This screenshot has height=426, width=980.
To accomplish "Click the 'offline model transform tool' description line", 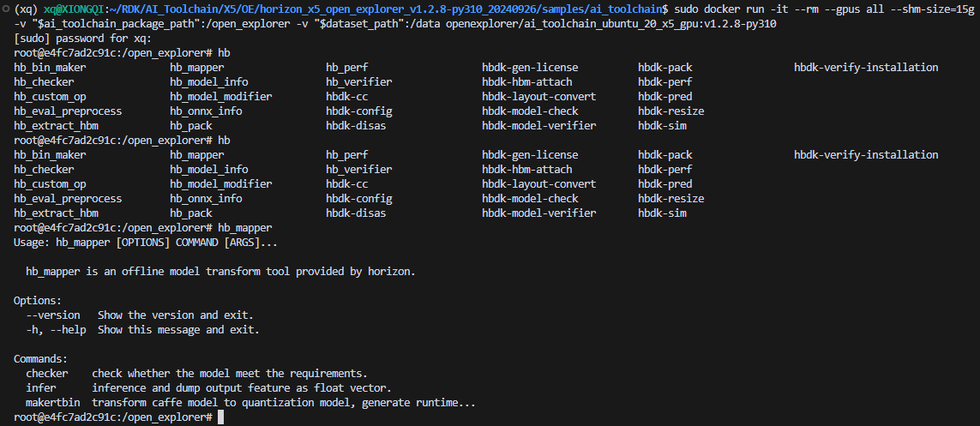I will tap(220, 272).
